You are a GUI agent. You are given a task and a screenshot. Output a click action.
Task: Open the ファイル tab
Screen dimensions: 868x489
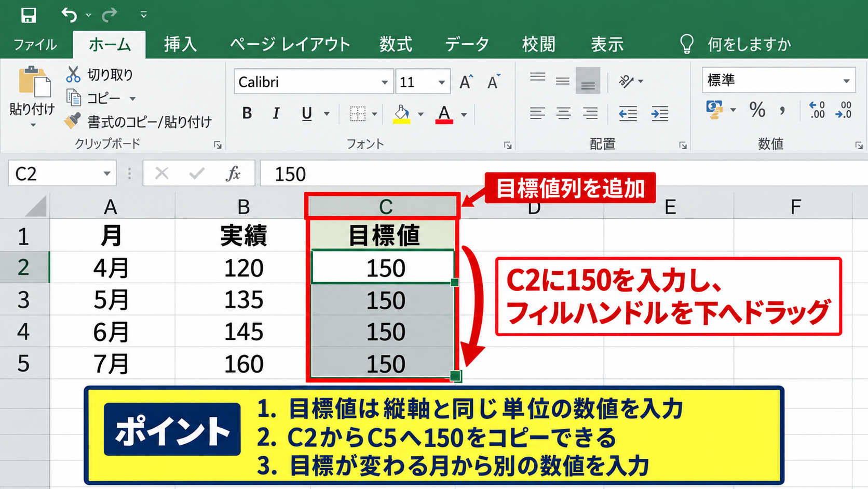[35, 44]
